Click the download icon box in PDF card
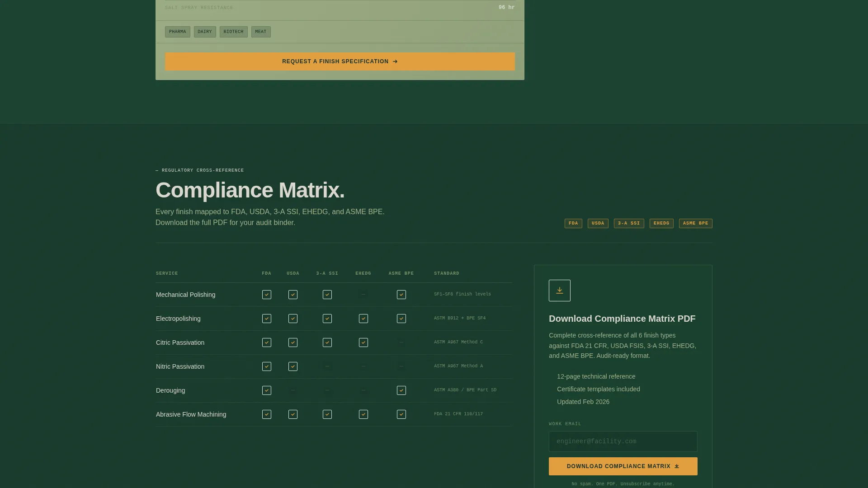868x488 pixels. [x=559, y=291]
